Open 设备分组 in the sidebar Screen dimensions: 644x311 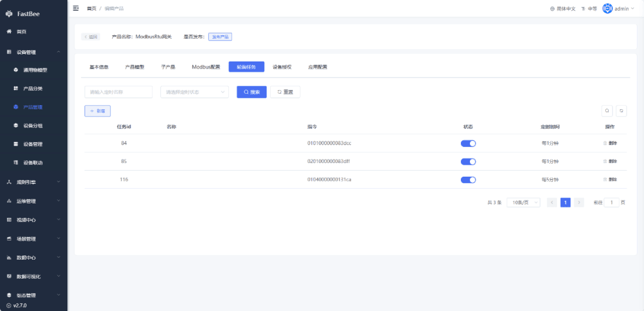[33, 125]
